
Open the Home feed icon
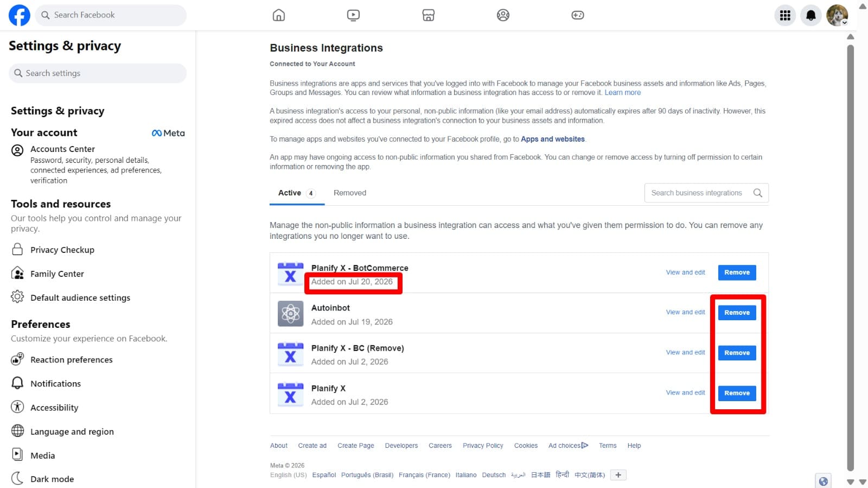(279, 15)
